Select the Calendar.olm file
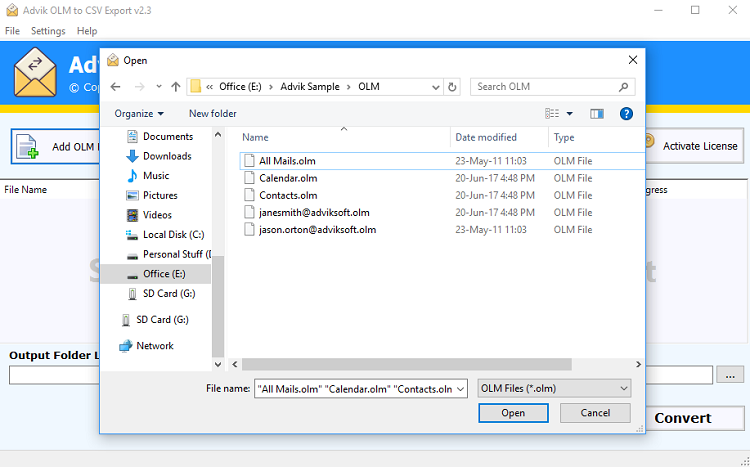Viewport: 750px width, 467px height. (288, 178)
